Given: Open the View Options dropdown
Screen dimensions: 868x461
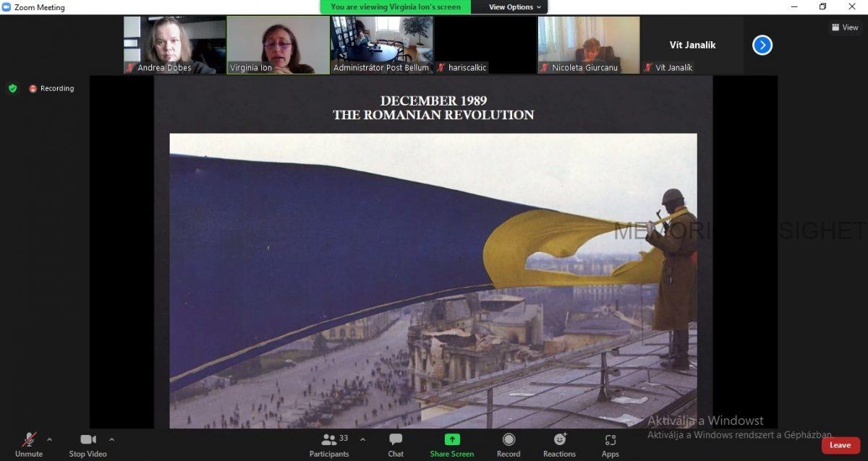Looking at the screenshot, I should tap(516, 7).
